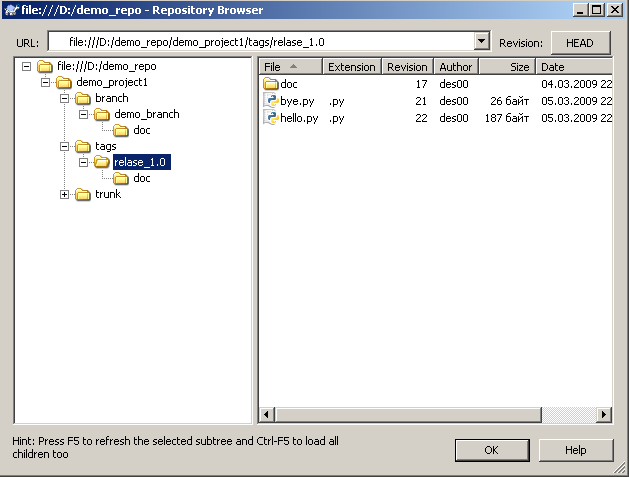The width and height of the screenshot is (629, 477).
Task: Select the relase_1.0 tree label
Action: pos(142,162)
